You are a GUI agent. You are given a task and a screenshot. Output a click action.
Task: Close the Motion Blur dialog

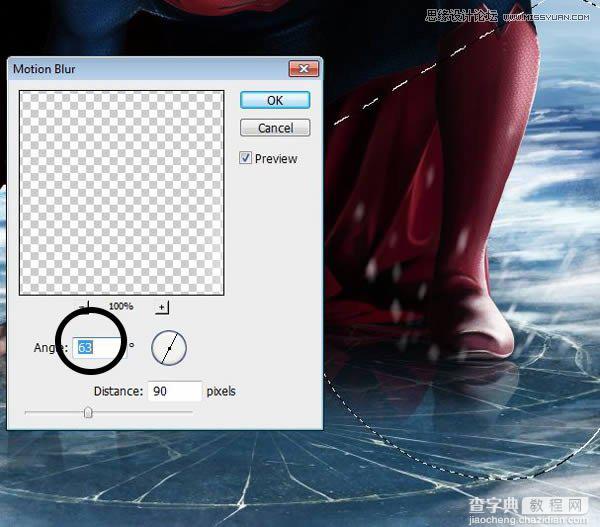(303, 69)
